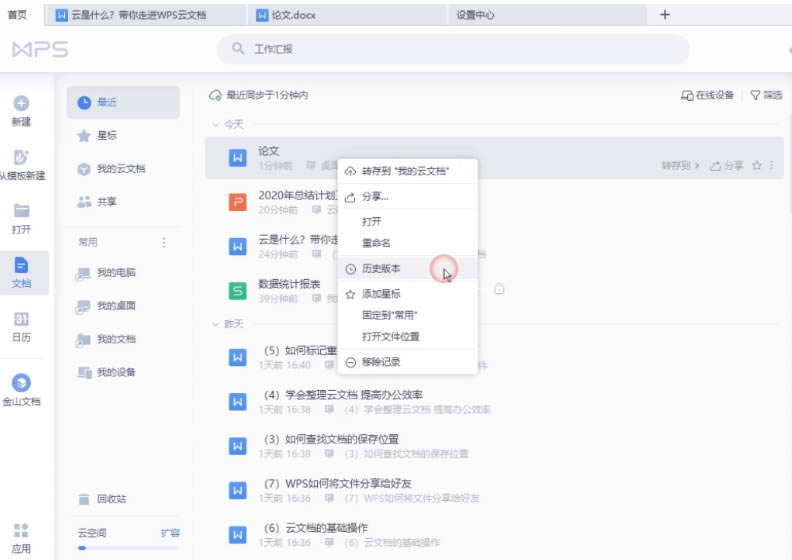Choose 固定到"常用" from context menu

tap(389, 315)
